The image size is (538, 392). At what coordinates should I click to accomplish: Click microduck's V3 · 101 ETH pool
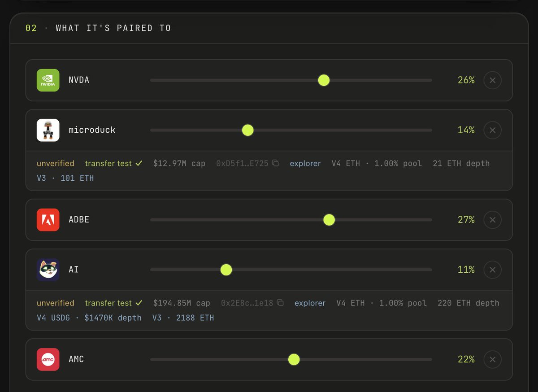[x=65, y=178]
